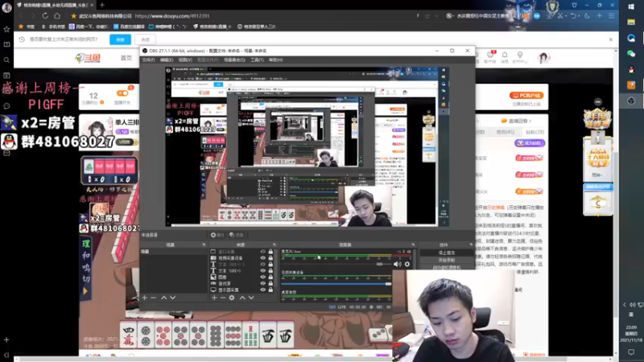The height and width of the screenshot is (362, 644).
Task: Toggle visibility of 游戏源 source
Action: coord(263,283)
